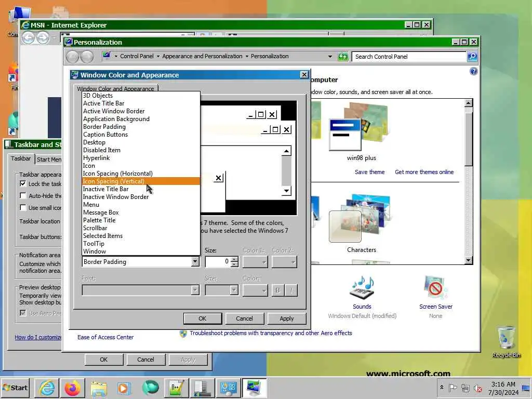Pick Hyperlink from the item list

pos(141,158)
